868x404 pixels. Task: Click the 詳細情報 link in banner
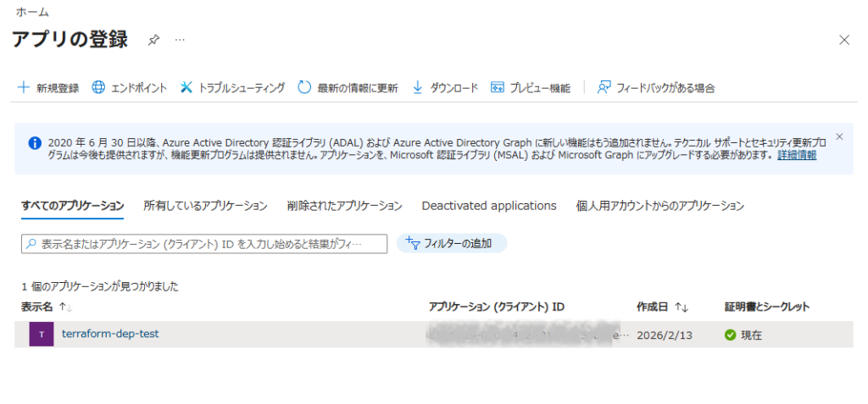(x=797, y=156)
